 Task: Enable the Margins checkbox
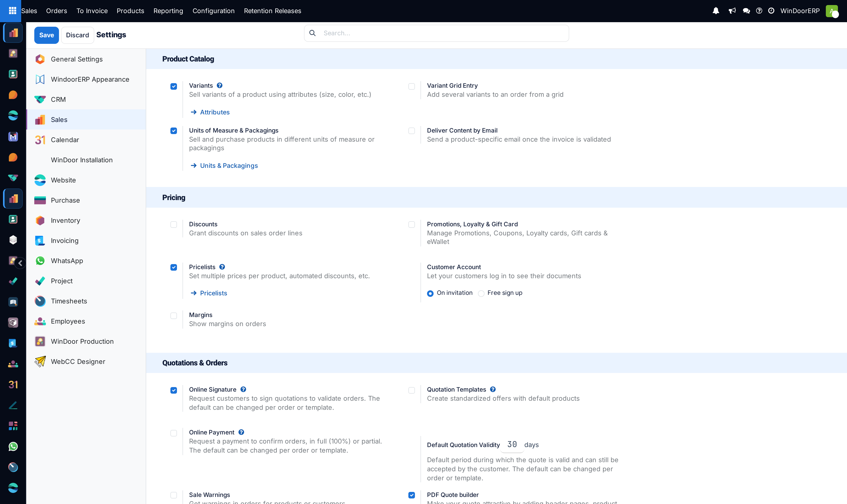[174, 316]
